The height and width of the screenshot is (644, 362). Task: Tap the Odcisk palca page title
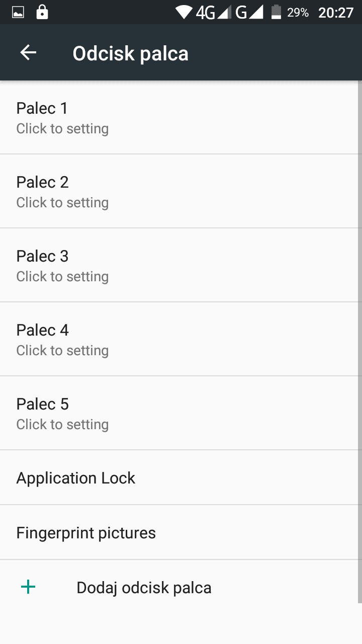pos(130,53)
